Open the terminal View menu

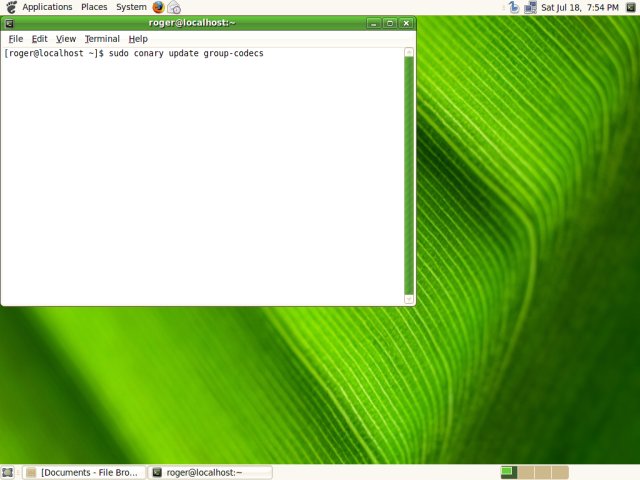(66, 39)
